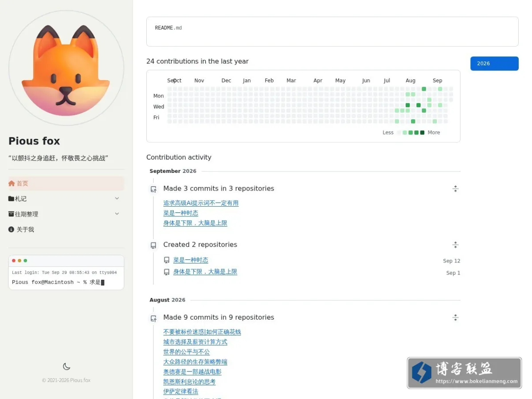This screenshot has width=532, height=399.
Task: Click the 'Last login' line in terminal
Action: click(64, 273)
